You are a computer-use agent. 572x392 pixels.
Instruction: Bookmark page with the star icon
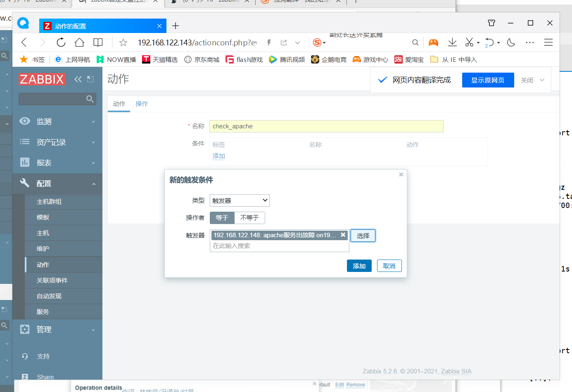tap(123, 43)
